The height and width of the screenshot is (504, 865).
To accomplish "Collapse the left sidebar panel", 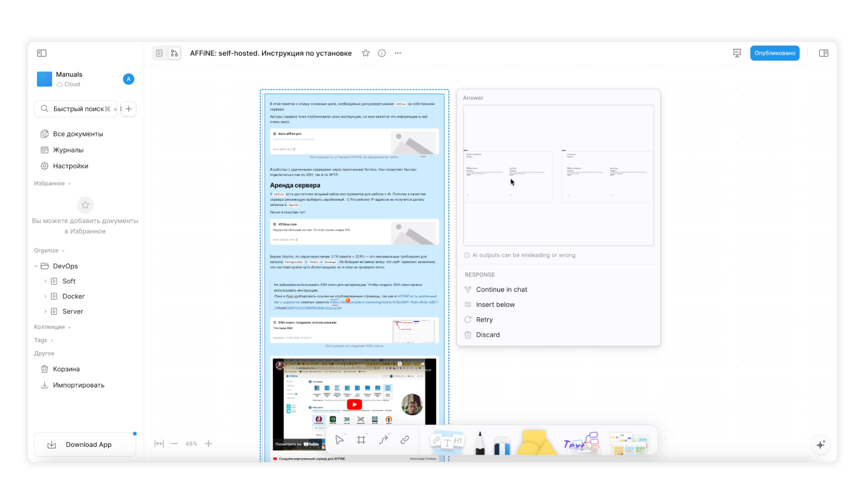I will pos(42,53).
